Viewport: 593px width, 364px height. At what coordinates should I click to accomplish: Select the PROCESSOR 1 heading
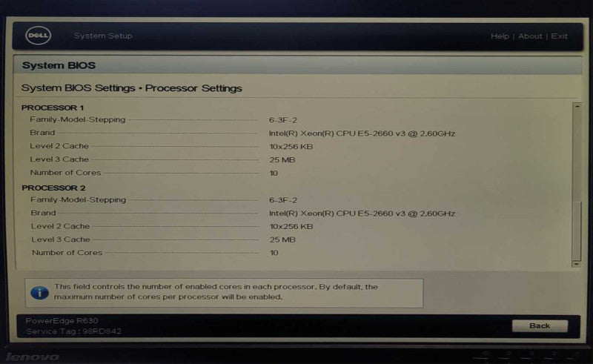pos(53,107)
